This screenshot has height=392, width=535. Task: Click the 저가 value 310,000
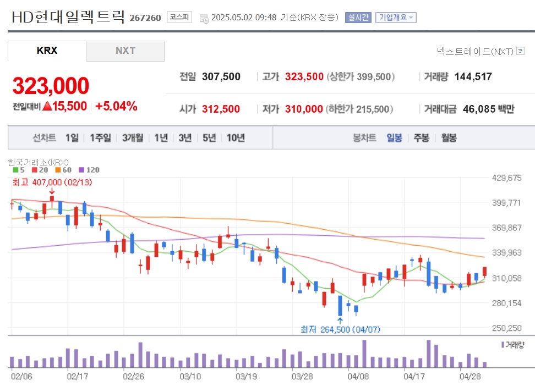(304, 109)
